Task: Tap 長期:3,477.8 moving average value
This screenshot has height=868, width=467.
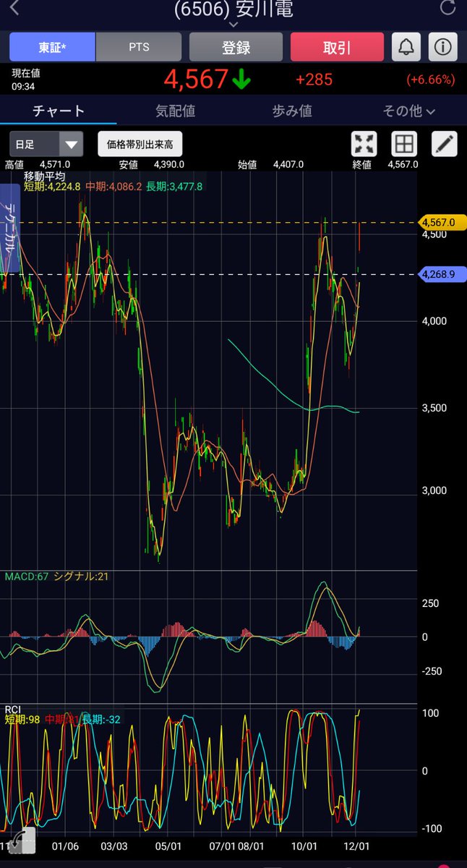Action: [x=175, y=187]
